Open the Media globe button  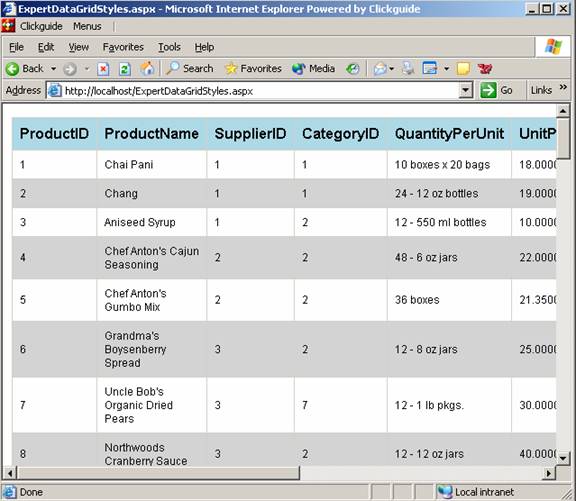[313, 68]
